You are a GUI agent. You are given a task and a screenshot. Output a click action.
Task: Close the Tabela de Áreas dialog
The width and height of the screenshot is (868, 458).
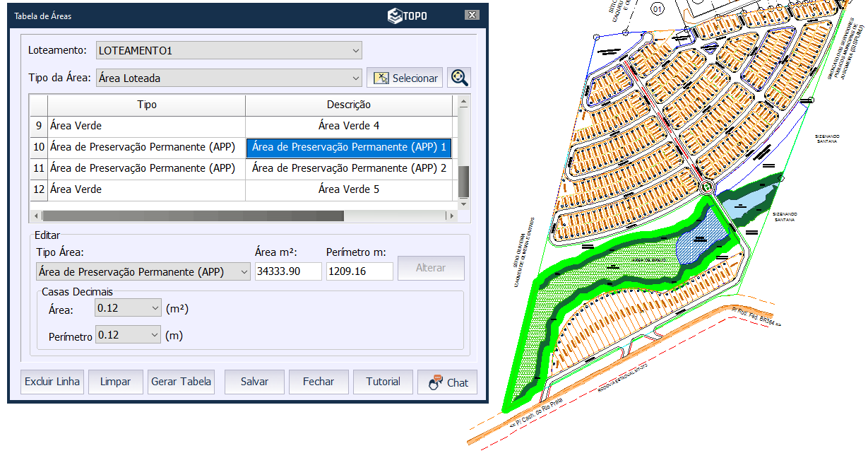point(472,16)
